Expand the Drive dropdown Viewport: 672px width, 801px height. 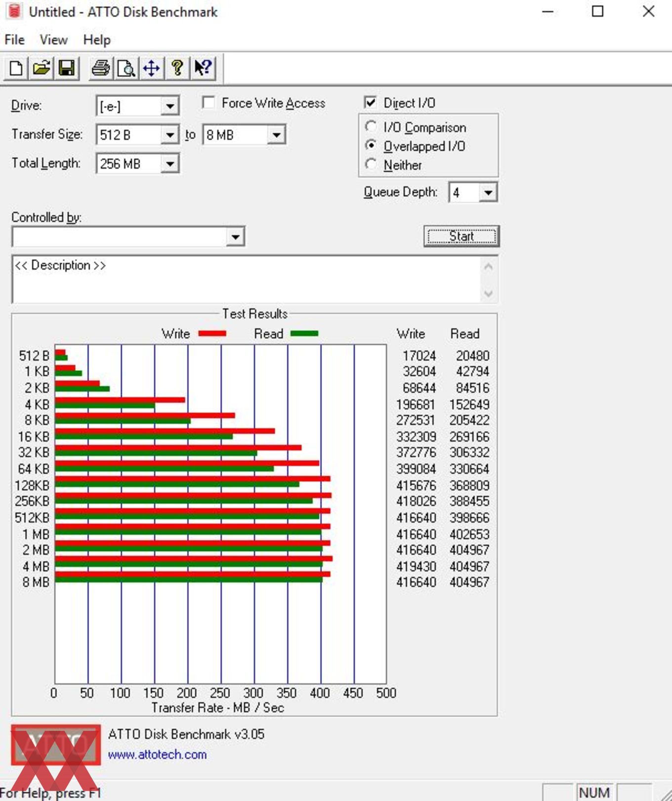click(169, 106)
